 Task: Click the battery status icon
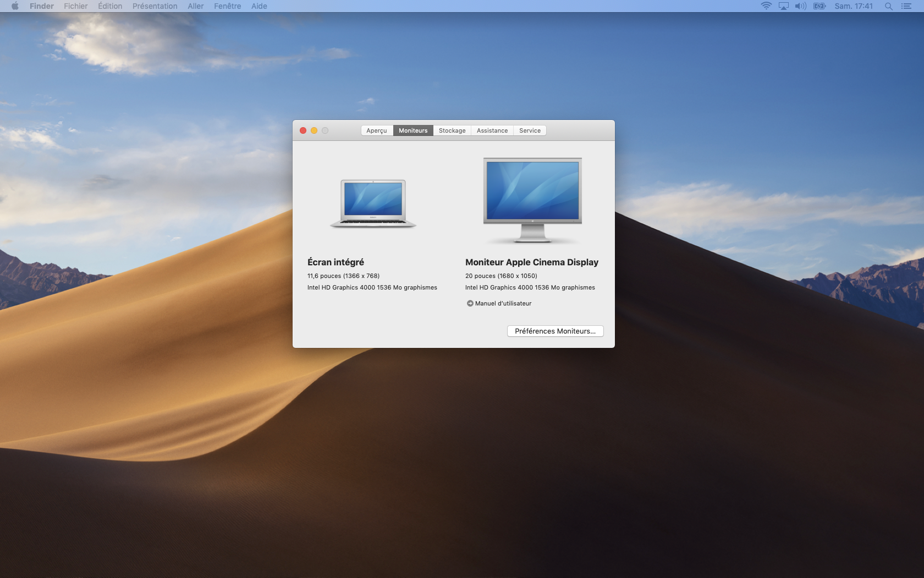[820, 6]
